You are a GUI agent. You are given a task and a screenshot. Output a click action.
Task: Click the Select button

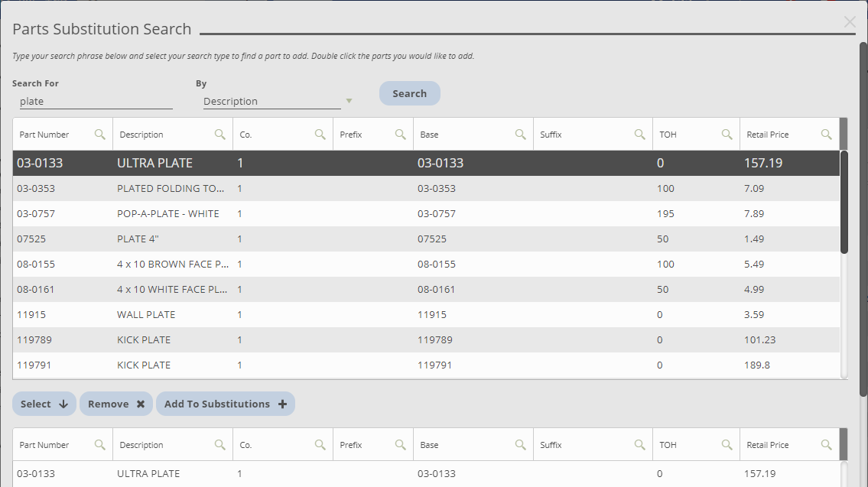coord(44,404)
